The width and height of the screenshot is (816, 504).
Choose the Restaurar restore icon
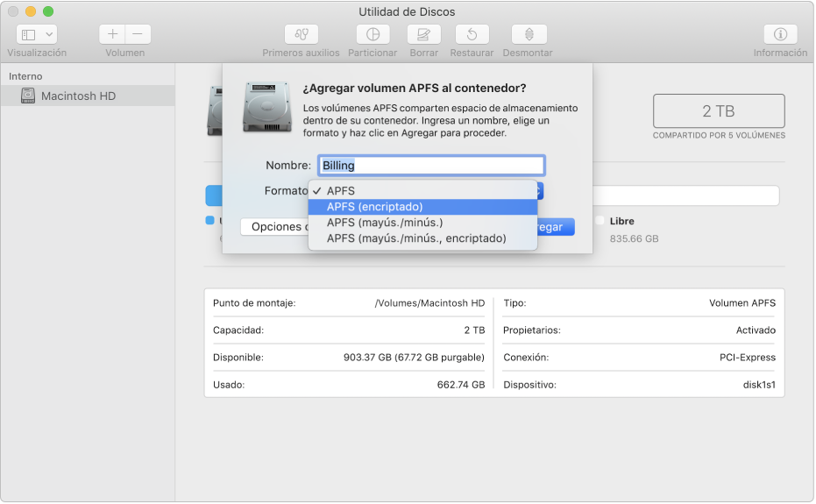[x=472, y=34]
